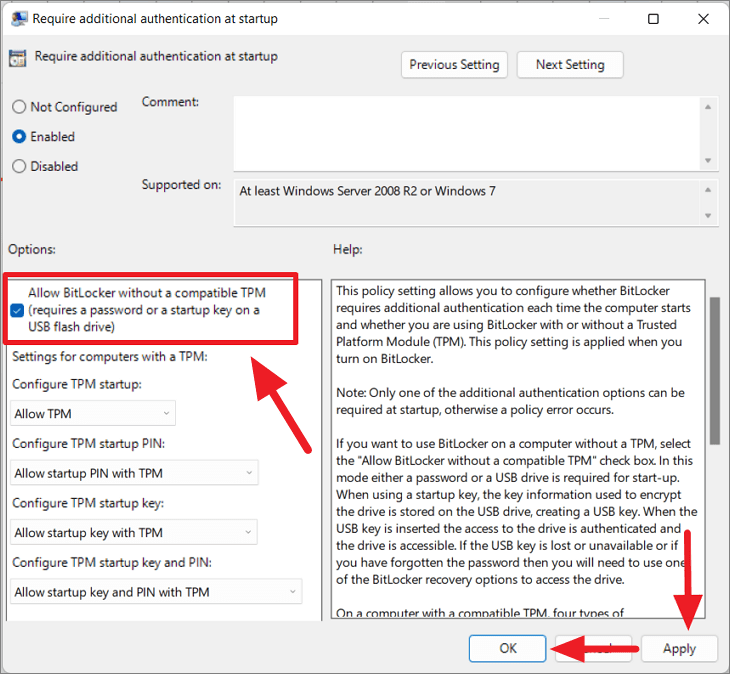730x674 pixels.
Task: Select the Not Configured radio button
Action: 19,107
